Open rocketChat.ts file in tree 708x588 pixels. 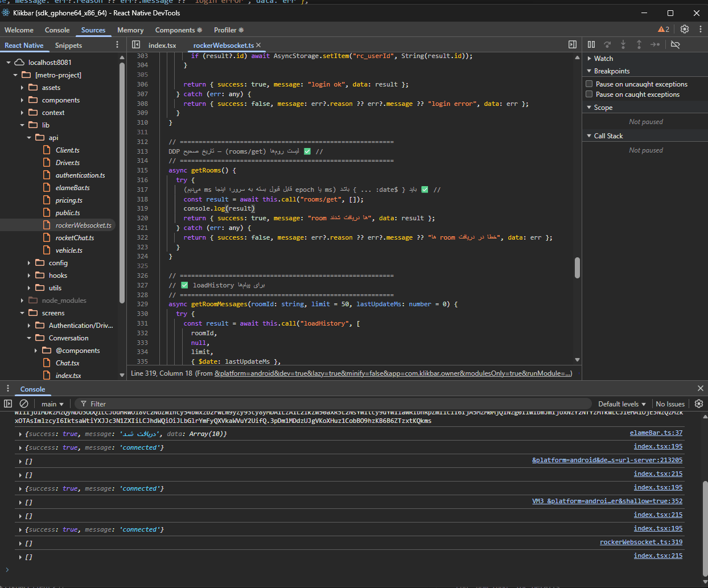coord(75,238)
